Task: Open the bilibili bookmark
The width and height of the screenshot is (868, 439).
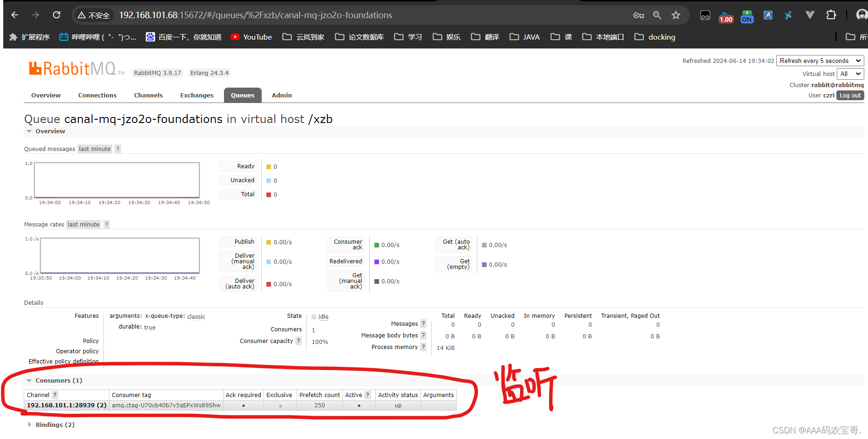Action: 97,37
